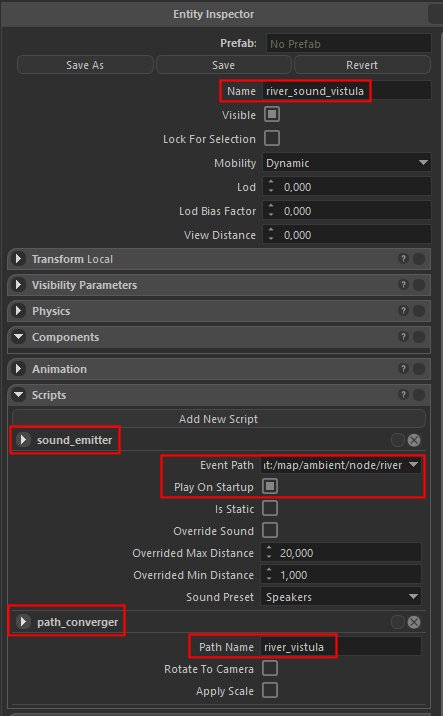The width and height of the screenshot is (443, 716).
Task: Expand the Transform Local section
Action: click(x=18, y=259)
